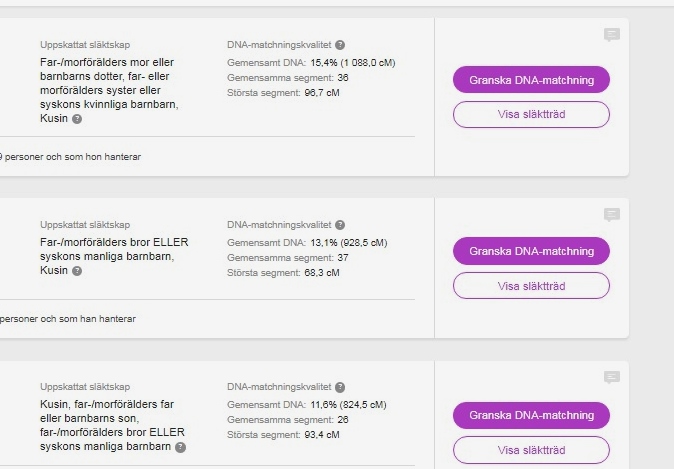Viewport: 674px width, 469px height.
Task: Open 'Visa släktträd' for the 824,5 cM match
Action: pos(531,450)
